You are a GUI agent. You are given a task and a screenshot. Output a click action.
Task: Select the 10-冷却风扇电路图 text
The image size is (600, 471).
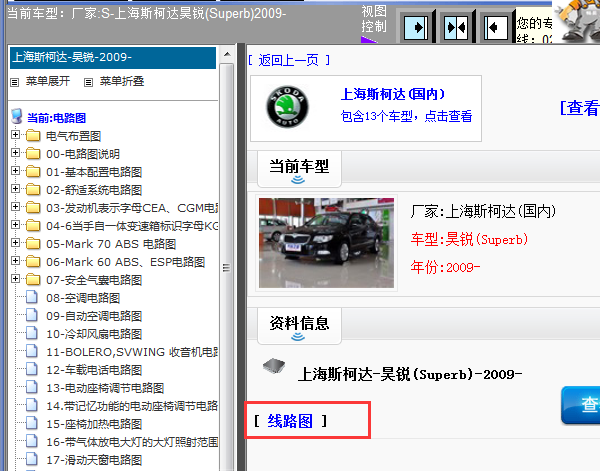[94, 334]
